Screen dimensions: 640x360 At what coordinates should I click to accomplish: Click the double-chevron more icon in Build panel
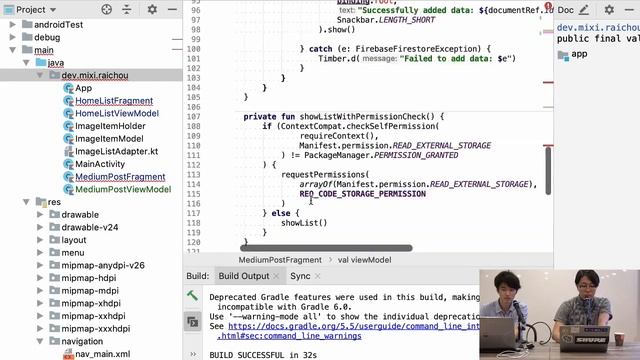pyautogui.click(x=193, y=354)
